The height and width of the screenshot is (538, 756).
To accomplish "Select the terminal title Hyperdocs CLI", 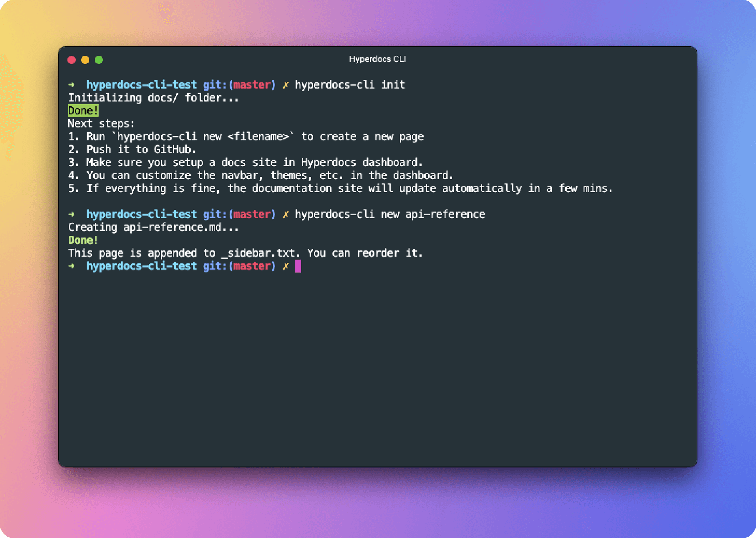I will (x=378, y=58).
